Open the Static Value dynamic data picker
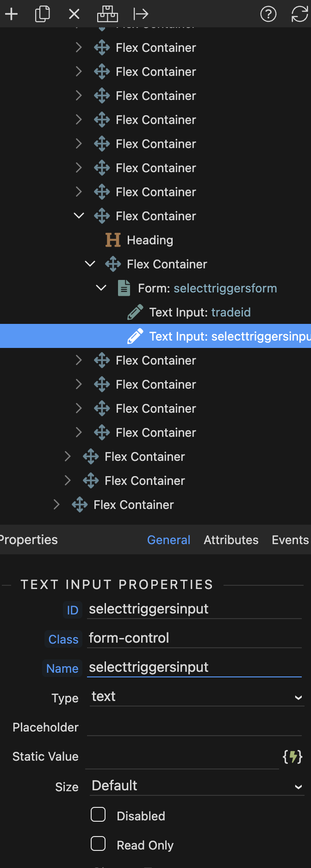Image resolution: width=311 pixels, height=868 pixels. click(x=292, y=757)
